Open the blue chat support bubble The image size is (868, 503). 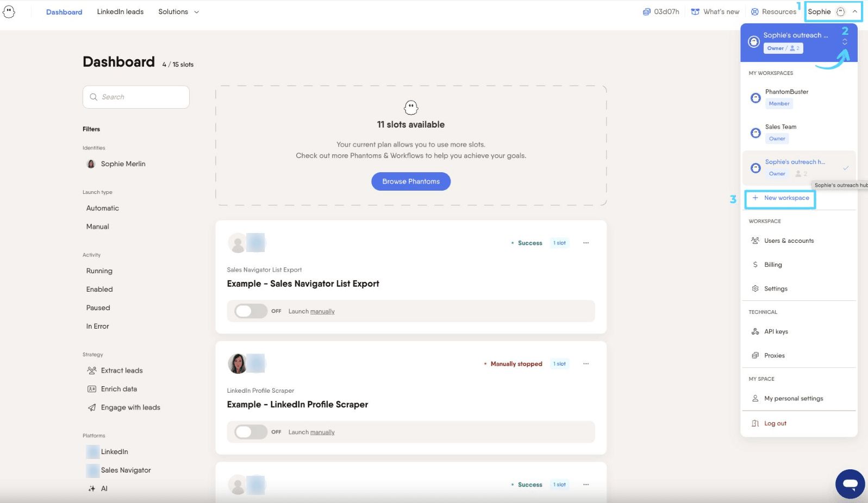850,483
